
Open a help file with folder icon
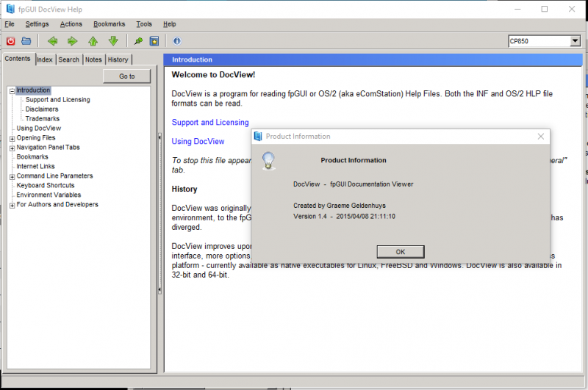click(26, 41)
